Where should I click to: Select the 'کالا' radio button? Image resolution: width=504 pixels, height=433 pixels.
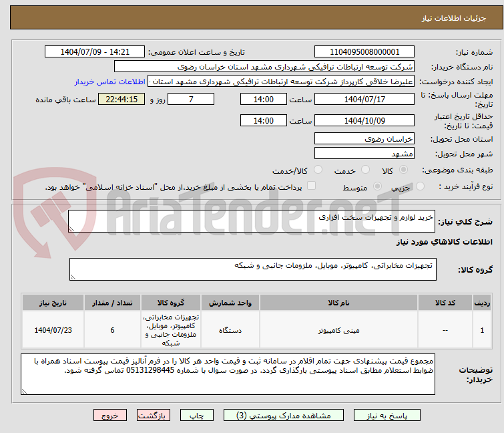tap(403, 170)
